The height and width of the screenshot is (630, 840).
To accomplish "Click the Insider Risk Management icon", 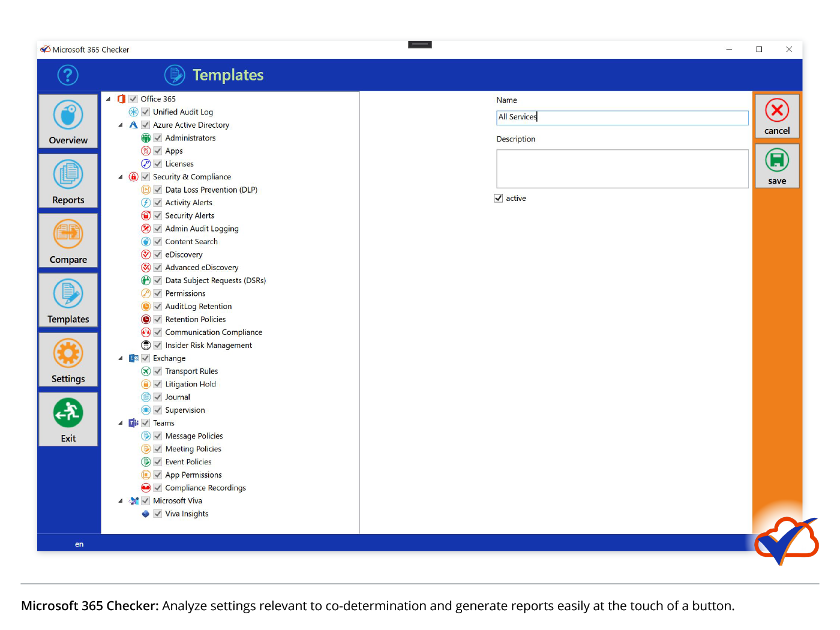I will (146, 346).
